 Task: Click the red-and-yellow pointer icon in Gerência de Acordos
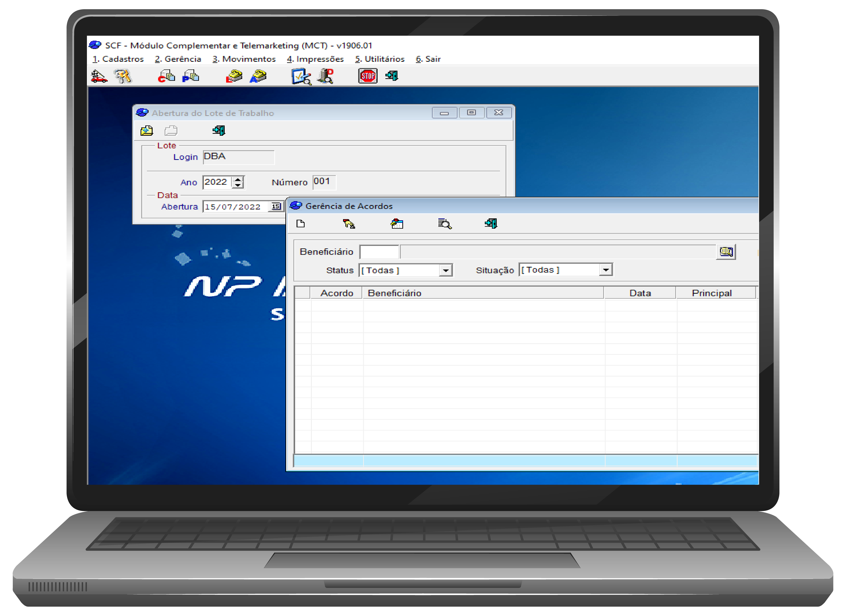pyautogui.click(x=349, y=224)
